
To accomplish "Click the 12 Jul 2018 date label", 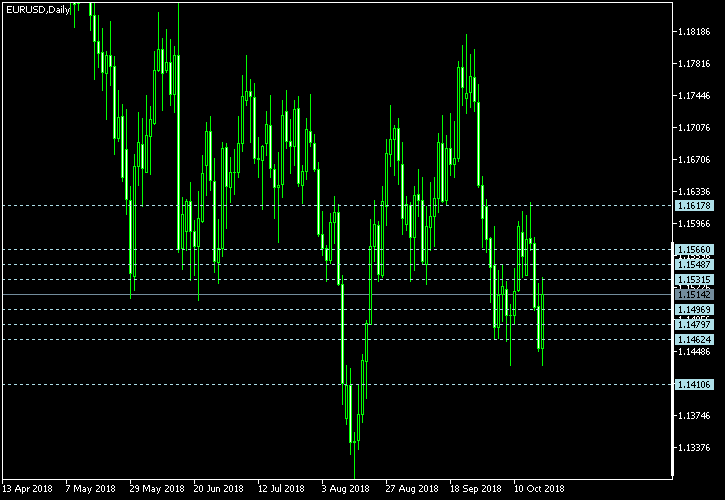I will (281, 489).
